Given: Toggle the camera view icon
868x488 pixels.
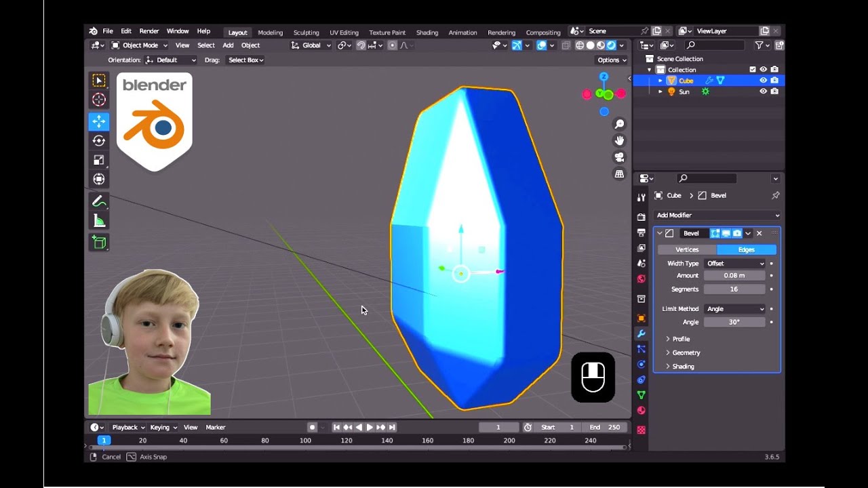Looking at the screenshot, I should 619,157.
